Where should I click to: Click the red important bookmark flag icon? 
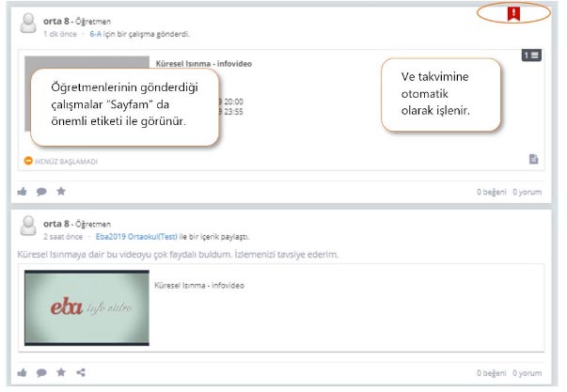click(513, 13)
